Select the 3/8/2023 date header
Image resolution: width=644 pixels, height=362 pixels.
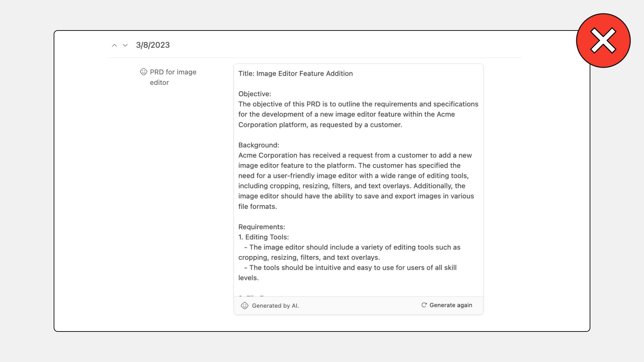(153, 45)
